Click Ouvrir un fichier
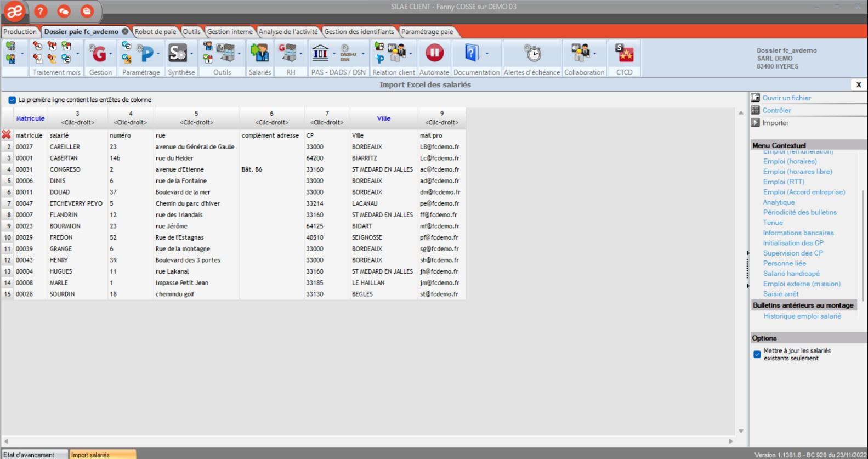868x459 pixels. pos(786,98)
